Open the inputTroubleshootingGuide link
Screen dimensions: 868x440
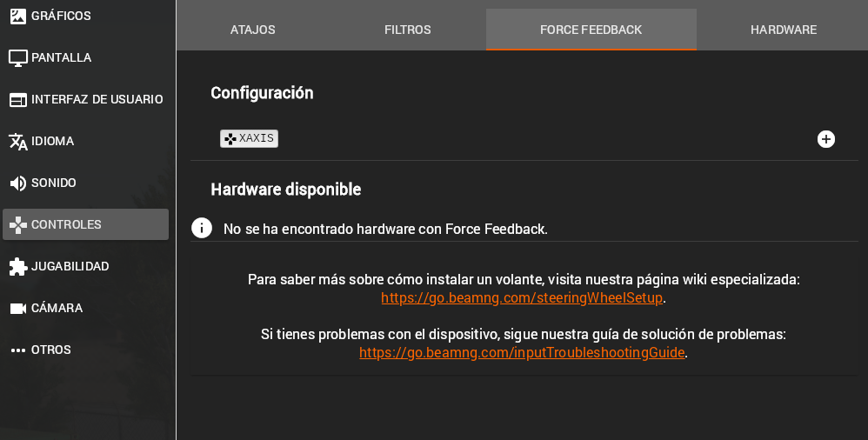[522, 352]
